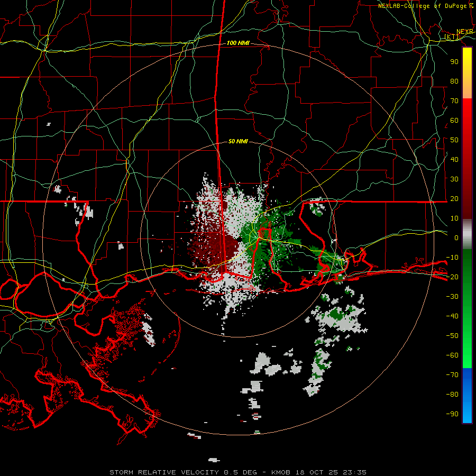The image size is (476, 476).
Task: Click the -70 value on velocity scale
Action: [x=452, y=375]
